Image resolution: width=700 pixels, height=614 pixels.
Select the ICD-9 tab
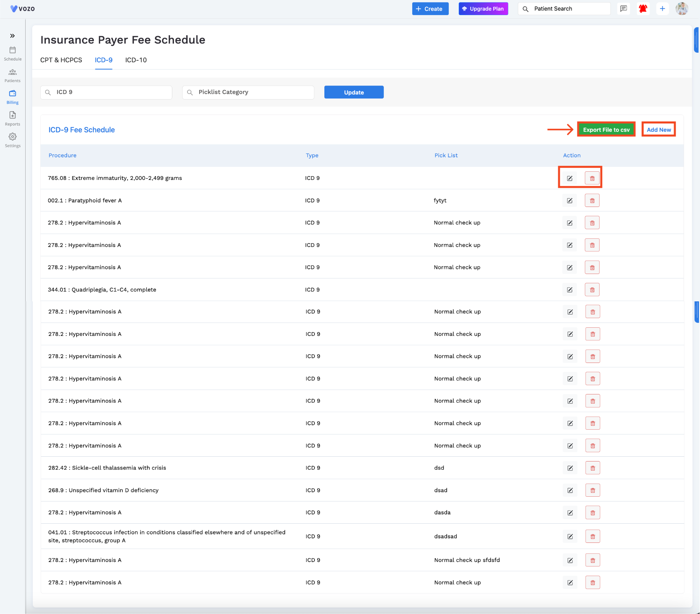[x=104, y=60]
